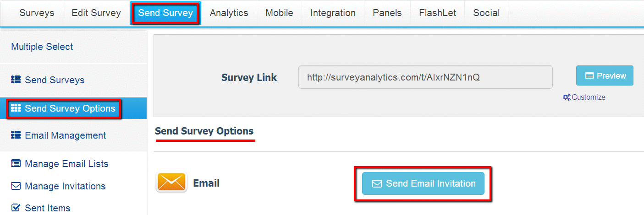The height and width of the screenshot is (215, 644).
Task: Click the Email Management list icon
Action: tap(16, 135)
